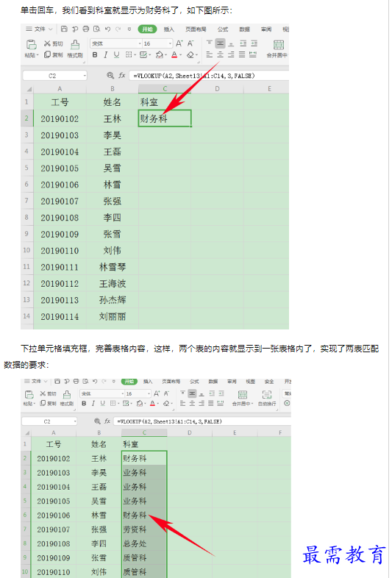The width and height of the screenshot is (392, 578).
Task: Toggle Italic in the lower spreadsheet ribbon
Action: point(93,404)
